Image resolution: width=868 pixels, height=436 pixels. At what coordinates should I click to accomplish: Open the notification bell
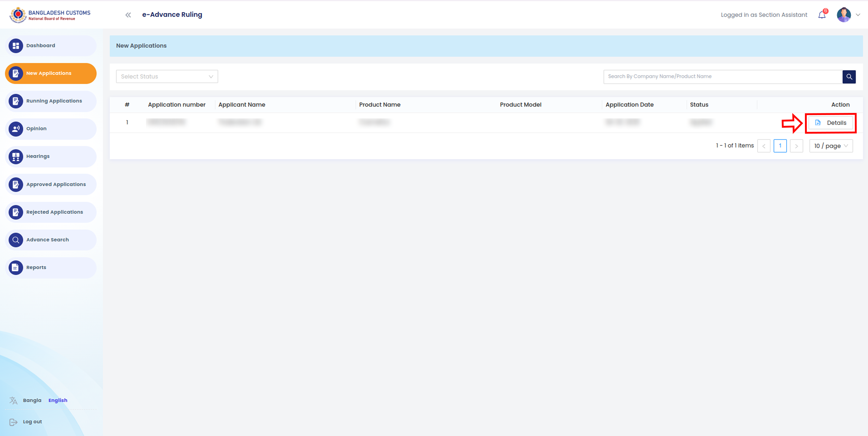[822, 15]
